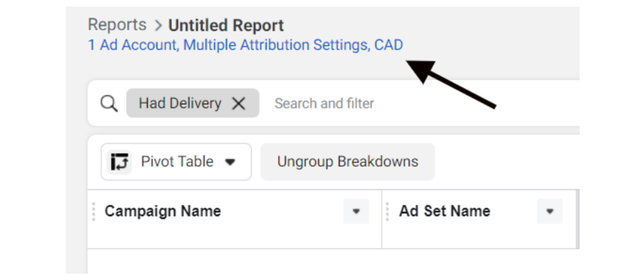
Task: Open the Campaign Name column options arrow
Action: click(x=356, y=211)
